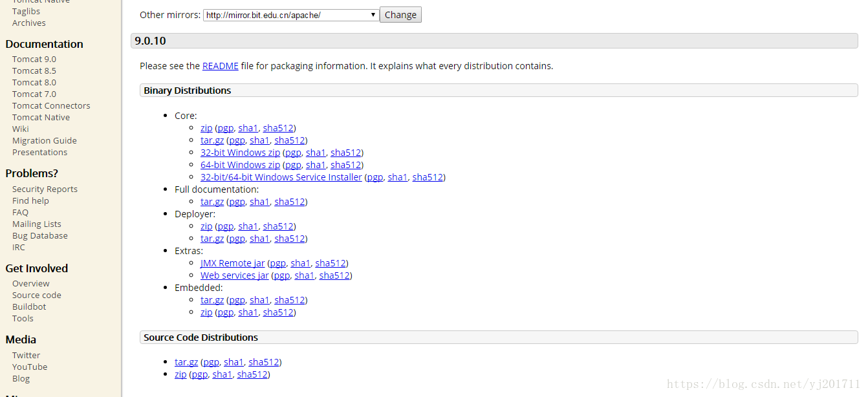Viewport: 868px width, 397px height.
Task: Open Tomcat Connectors documentation
Action: [x=51, y=105]
